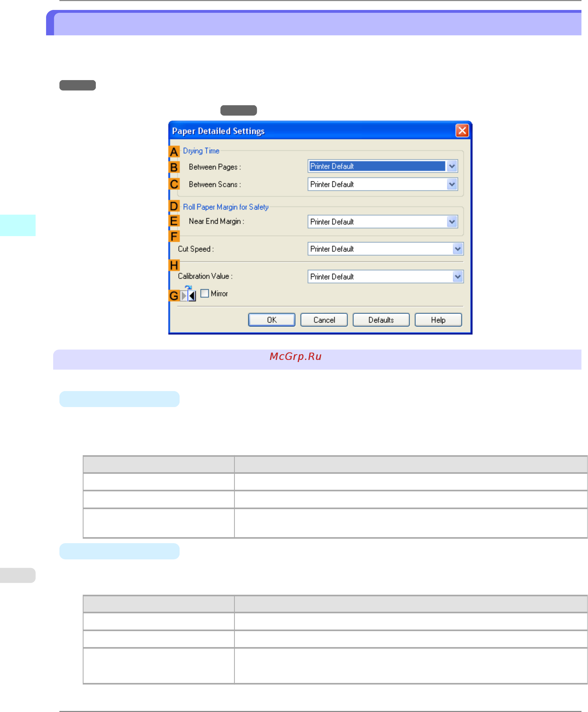Click the Between Scans label
This screenshot has height=712, width=588.
(215, 184)
